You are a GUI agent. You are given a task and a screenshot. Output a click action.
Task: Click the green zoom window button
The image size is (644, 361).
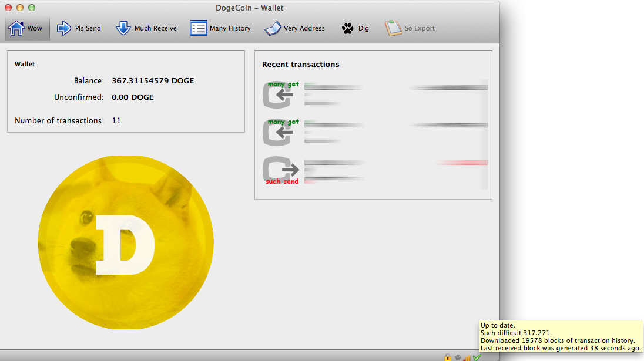[x=32, y=8]
